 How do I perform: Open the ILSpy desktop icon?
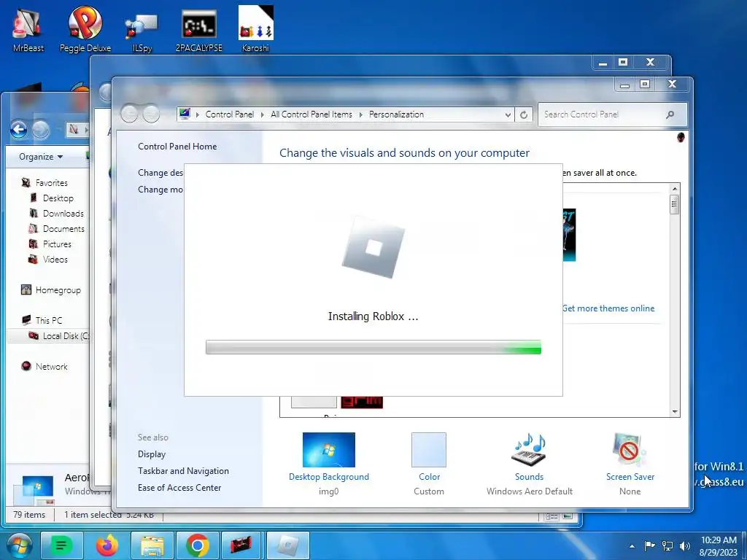[142, 31]
